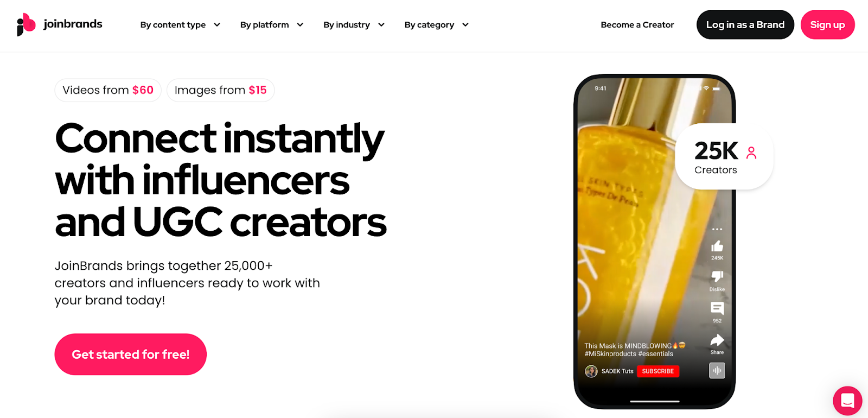This screenshot has height=418, width=868.
Task: Click Log in as a Brand button
Action: click(x=745, y=24)
